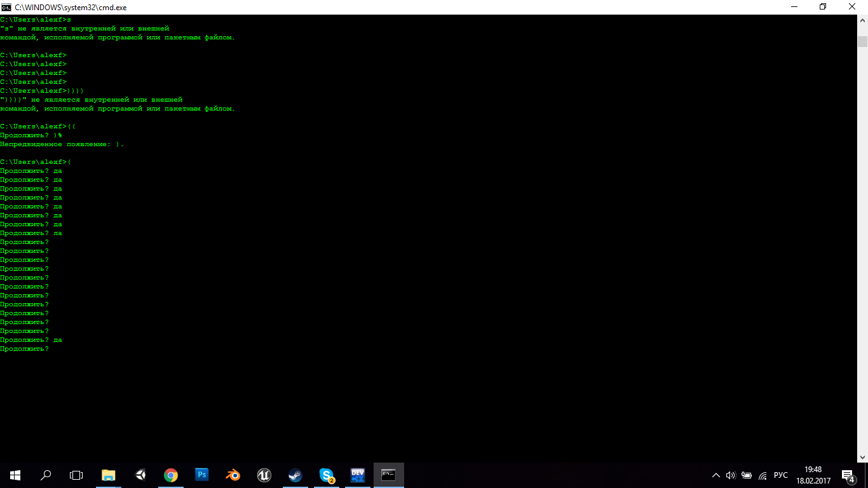
Task: Open Unreal Engine from the taskbar
Action: point(264,475)
